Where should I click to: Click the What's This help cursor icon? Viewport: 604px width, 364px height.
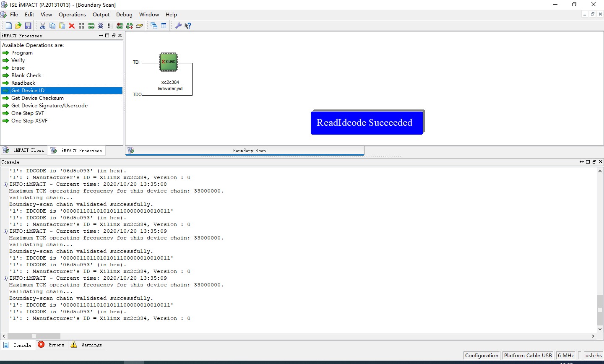click(x=188, y=26)
